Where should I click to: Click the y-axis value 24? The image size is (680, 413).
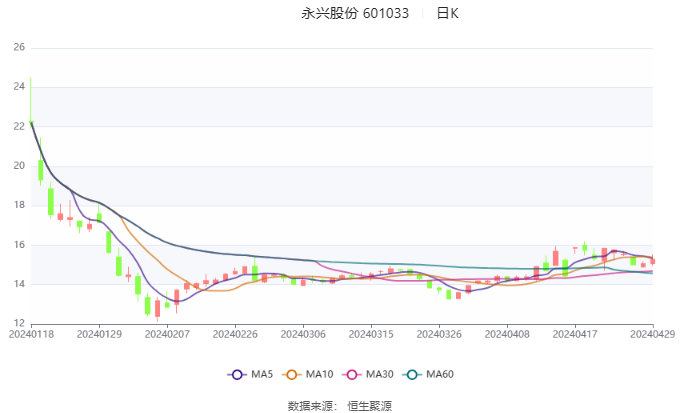[19, 87]
